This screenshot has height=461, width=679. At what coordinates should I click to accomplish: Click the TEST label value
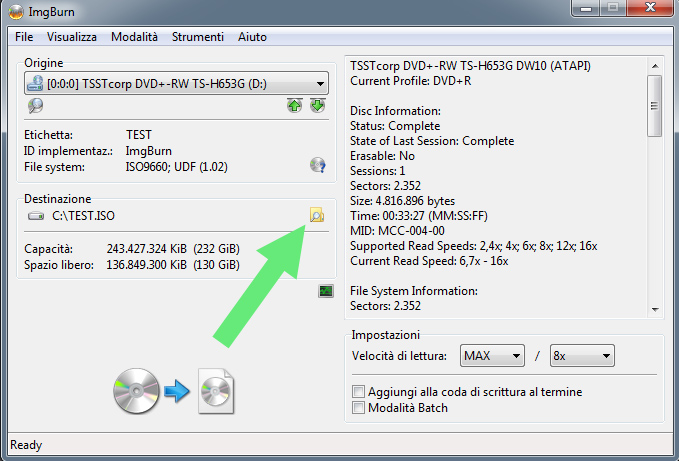pyautogui.click(x=139, y=135)
